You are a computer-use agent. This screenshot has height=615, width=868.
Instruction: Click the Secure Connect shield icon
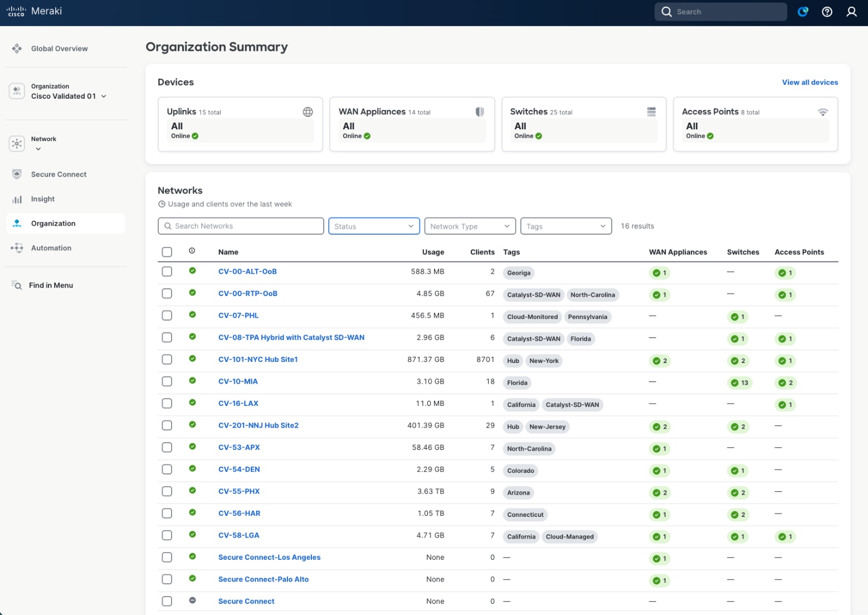click(17, 175)
